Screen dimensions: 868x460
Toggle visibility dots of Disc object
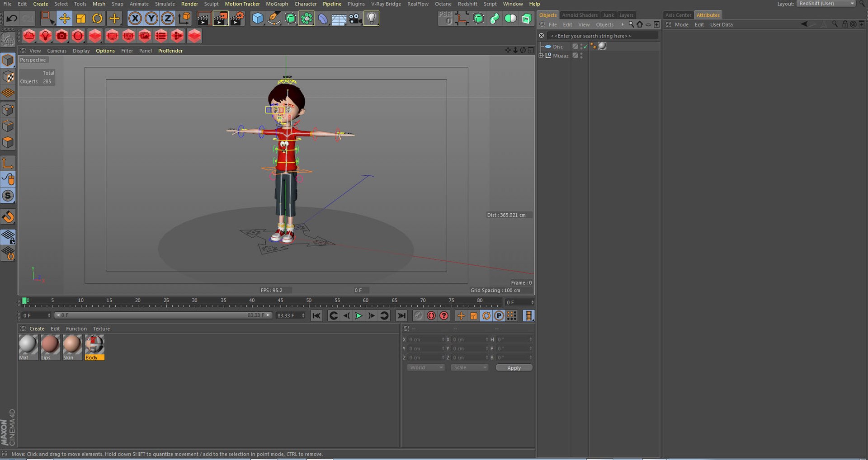coord(581,47)
